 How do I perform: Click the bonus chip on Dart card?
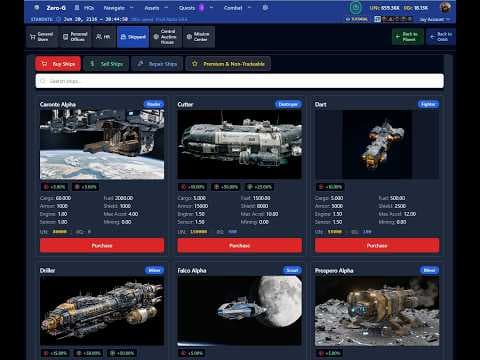(x=330, y=187)
